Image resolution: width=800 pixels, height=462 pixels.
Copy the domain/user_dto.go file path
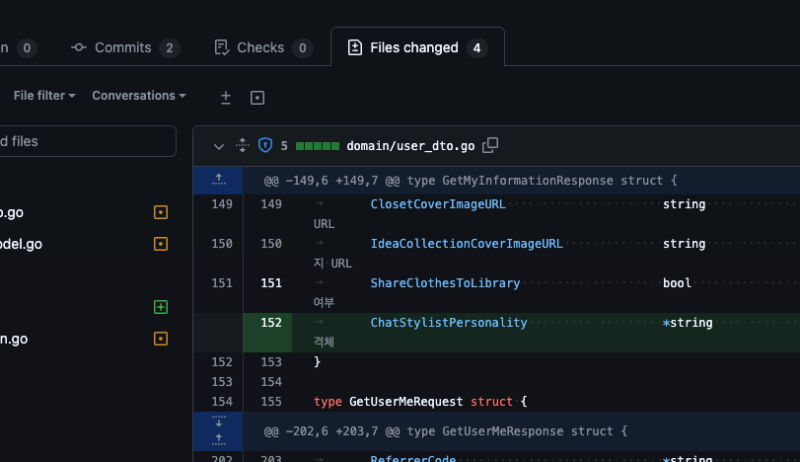tap(490, 145)
